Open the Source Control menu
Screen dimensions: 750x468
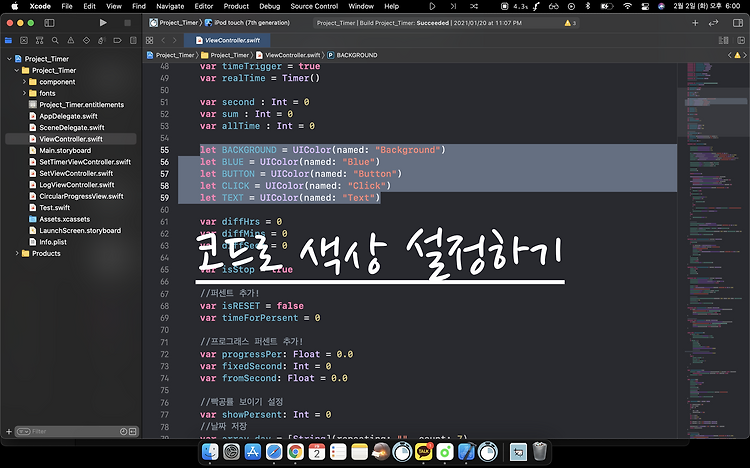coord(314,6)
